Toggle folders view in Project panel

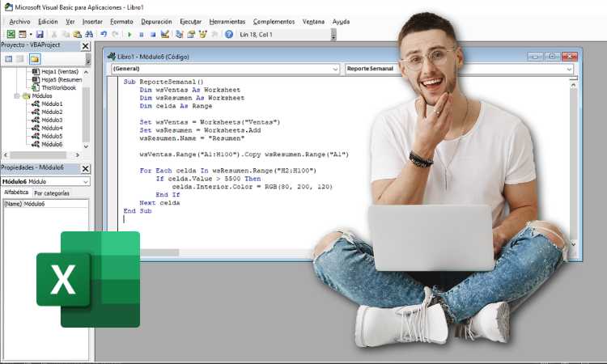click(35, 59)
